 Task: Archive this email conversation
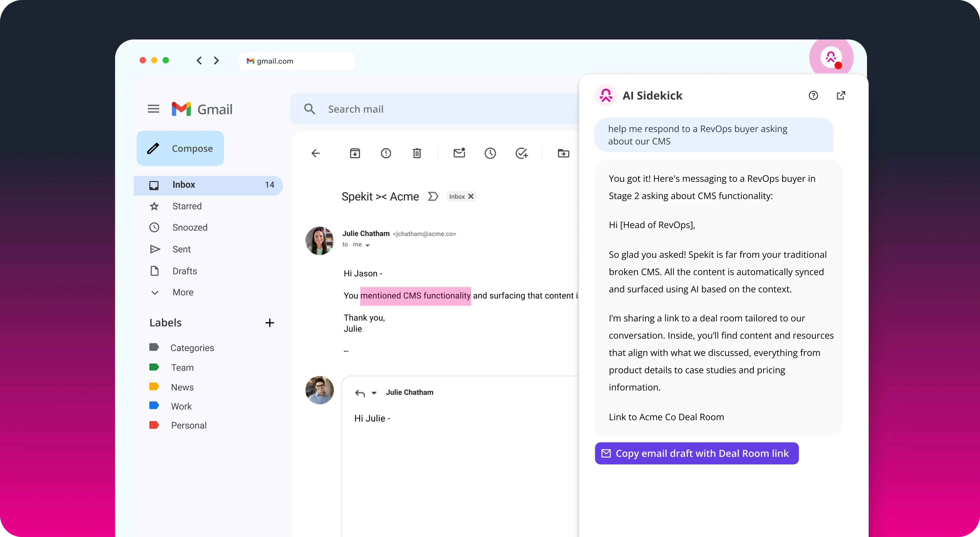pos(355,153)
